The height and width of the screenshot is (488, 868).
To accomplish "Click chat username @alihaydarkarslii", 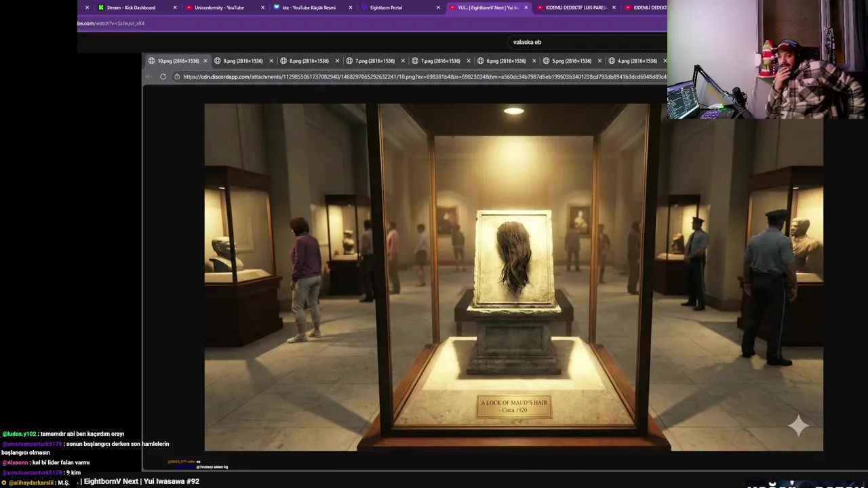I will (x=31, y=483).
